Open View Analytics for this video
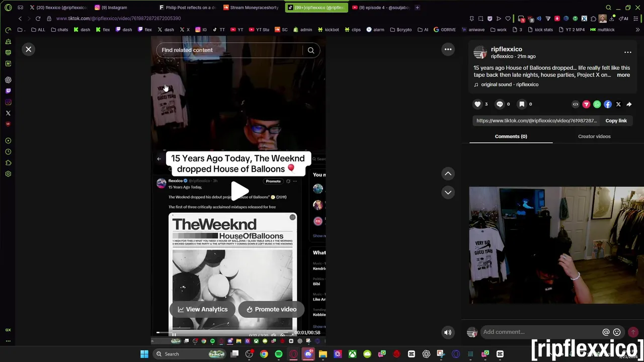Viewport: 644px width, 362px height. click(203, 309)
